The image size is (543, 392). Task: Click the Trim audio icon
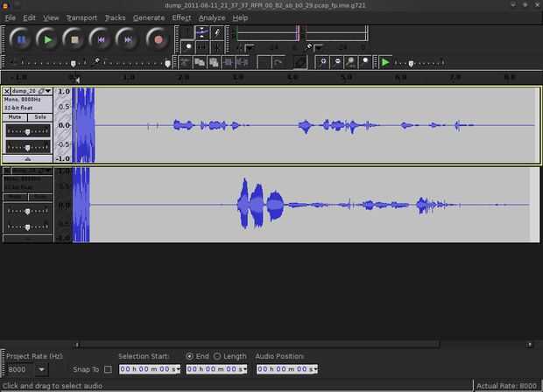coord(228,63)
